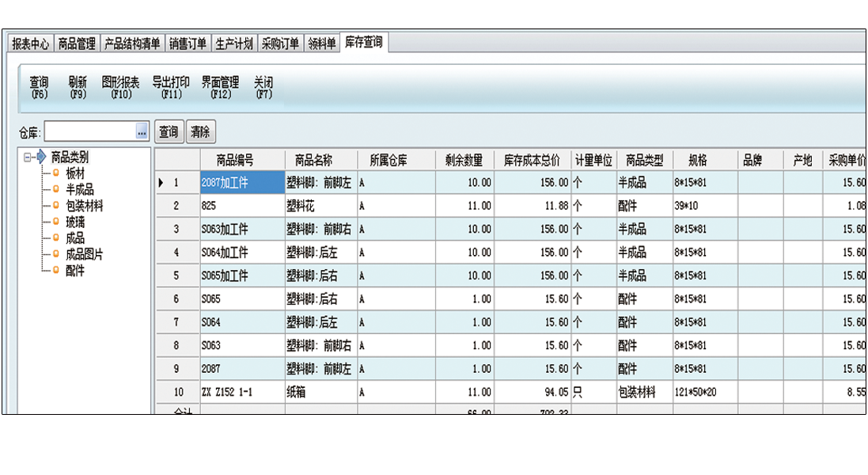Click 刷新 (F9) in the toolbar
Screen dimensions: 868x475
[x=78, y=87]
